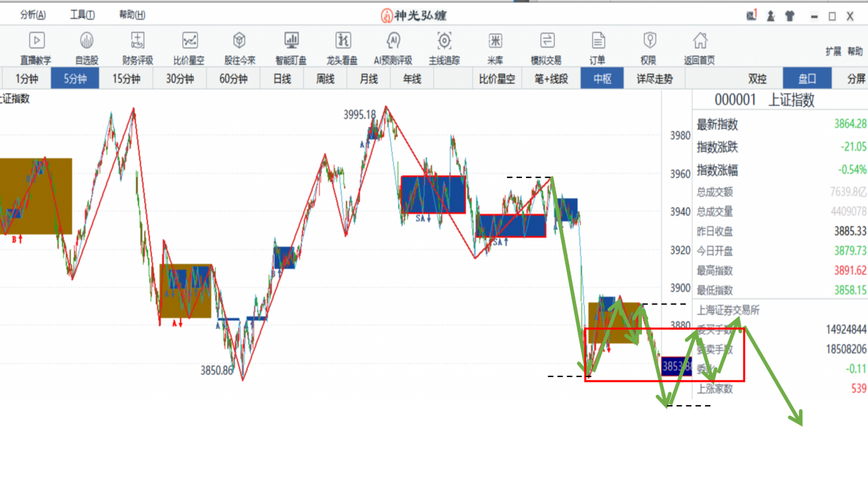
Task: Toggle the 中枢 overlay button
Action: point(602,79)
